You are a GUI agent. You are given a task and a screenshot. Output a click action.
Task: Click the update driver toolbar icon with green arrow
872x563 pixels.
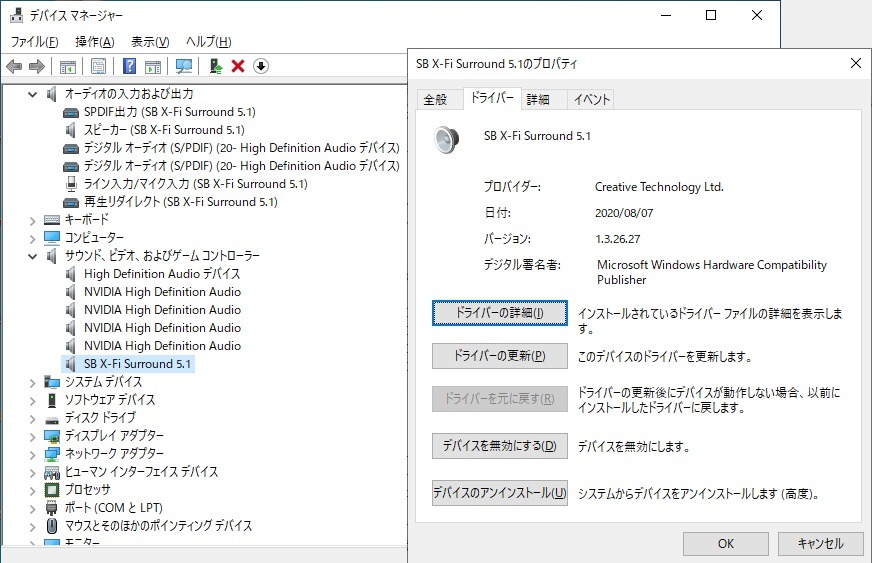pyautogui.click(x=216, y=66)
